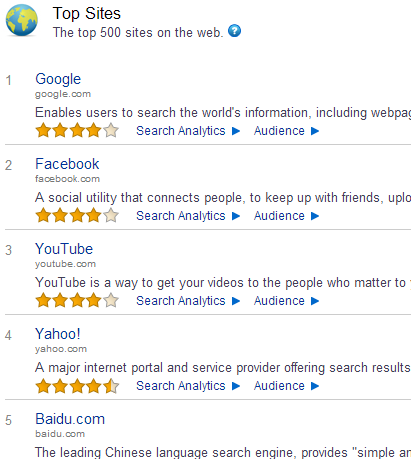
Task: Expand Audience arrow for Google
Action: click(315, 131)
